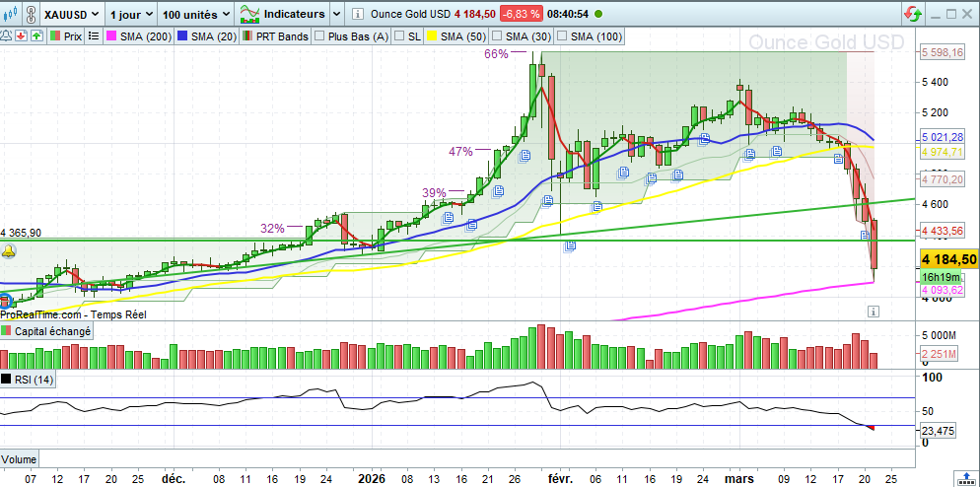The width and height of the screenshot is (980, 487).
Task: Click the 2.251M volume value label
Action: click(940, 355)
